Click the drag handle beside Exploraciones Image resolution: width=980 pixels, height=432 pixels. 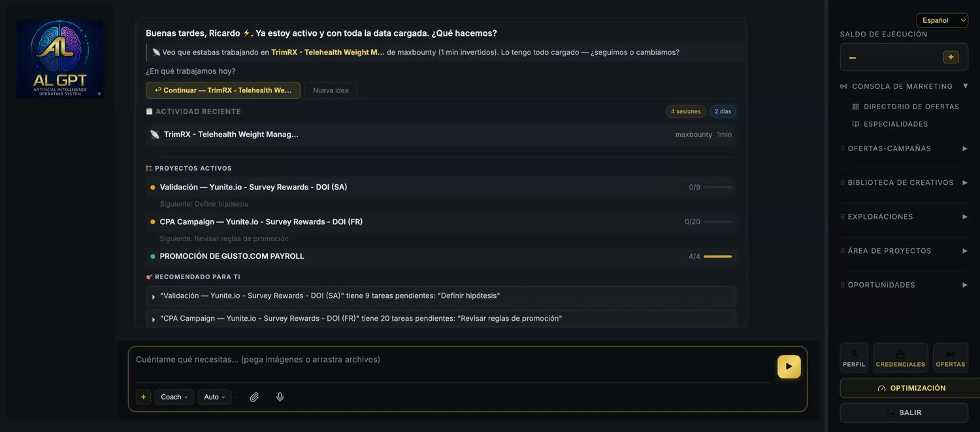point(843,216)
